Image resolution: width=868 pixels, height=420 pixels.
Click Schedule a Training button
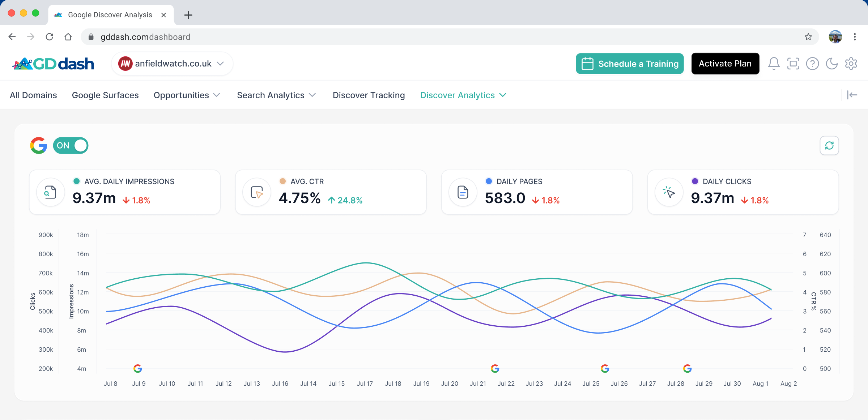[x=630, y=64]
